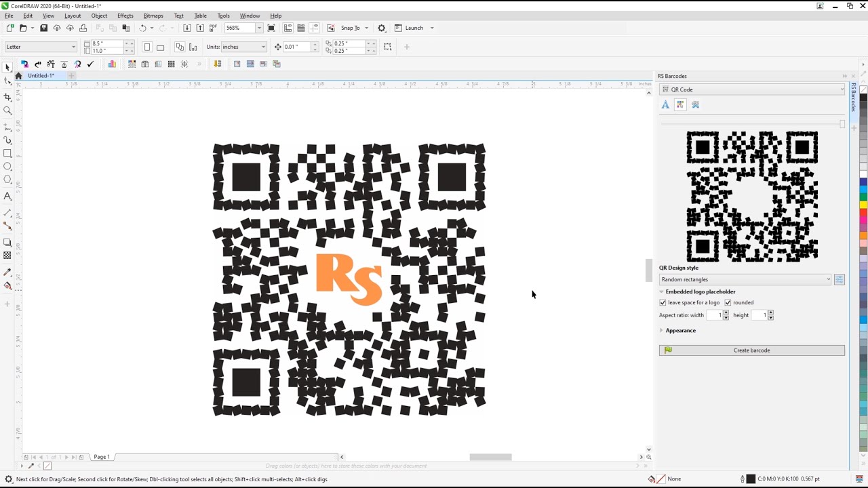Toggle full-screen preview icon
Viewport: 868px width, 488px height.
[x=271, y=28]
